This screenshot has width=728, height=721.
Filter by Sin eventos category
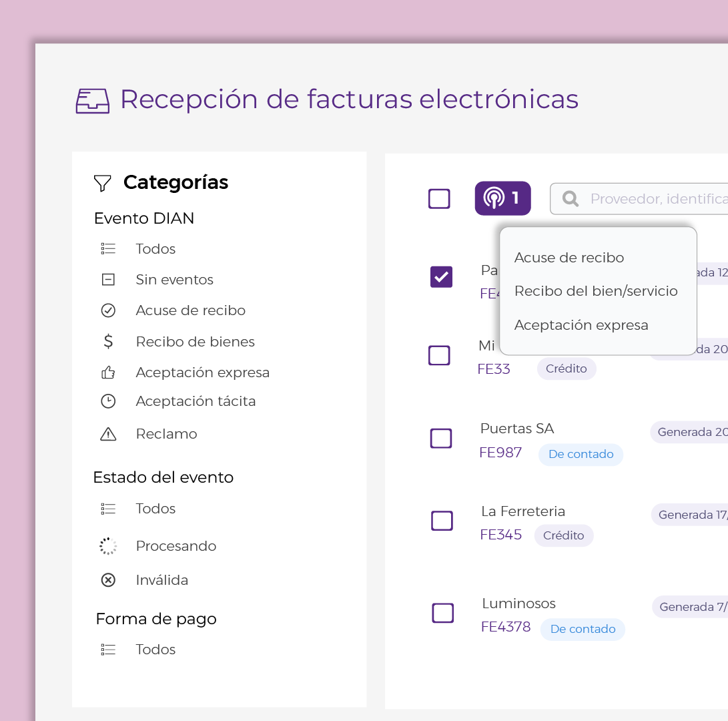coord(175,280)
